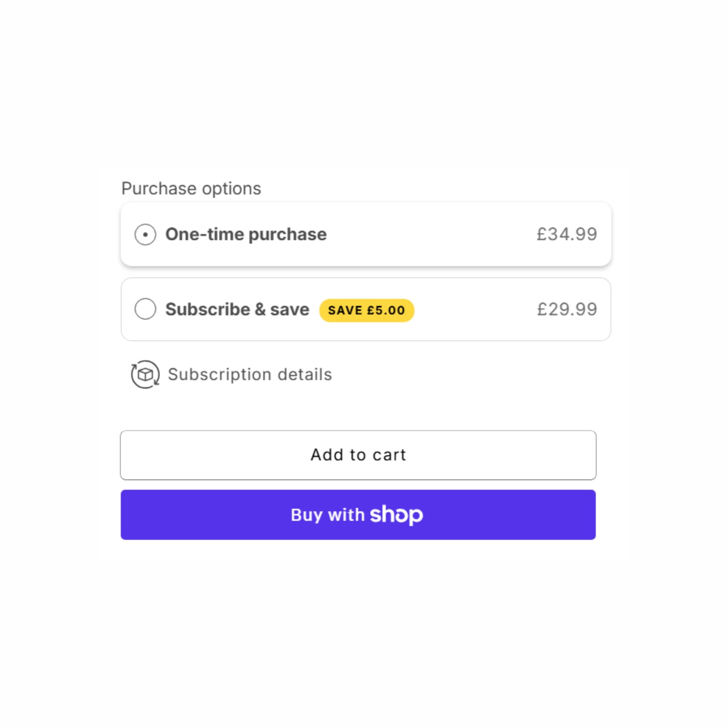Check out with the purple Shop button
This screenshot has height=728, width=728.
pyautogui.click(x=358, y=514)
